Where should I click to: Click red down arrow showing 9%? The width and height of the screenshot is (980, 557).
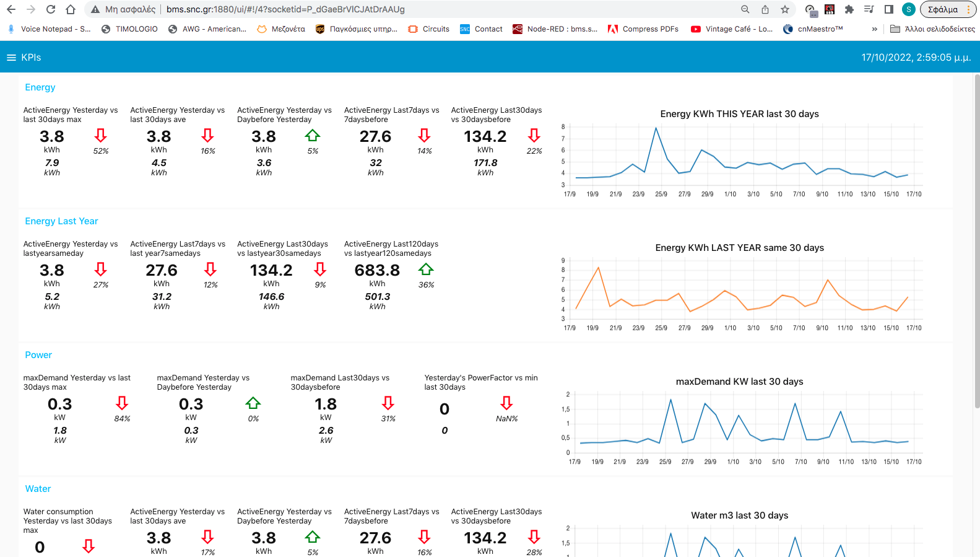[x=320, y=269]
